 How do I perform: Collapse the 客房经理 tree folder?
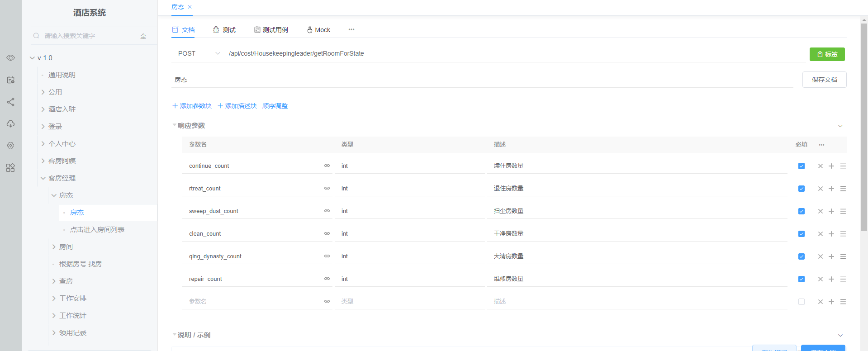click(x=43, y=178)
